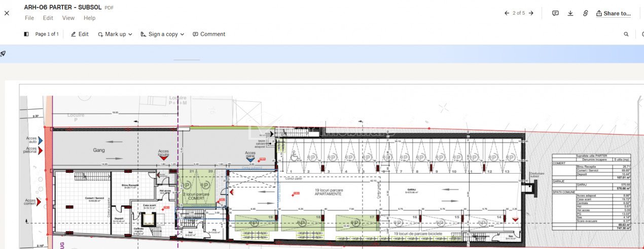The width and height of the screenshot is (644, 249).
Task: Open the File menu
Action: [29, 18]
